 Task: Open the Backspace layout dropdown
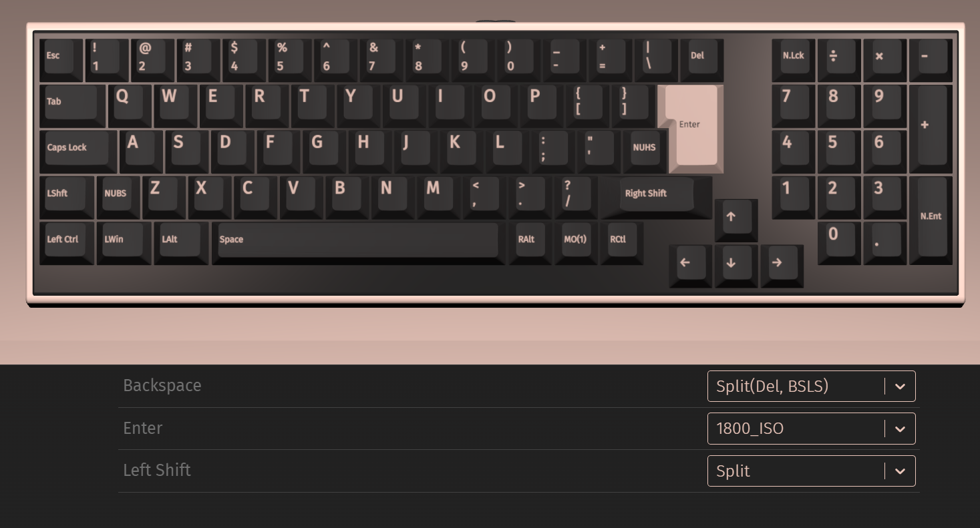(x=811, y=386)
